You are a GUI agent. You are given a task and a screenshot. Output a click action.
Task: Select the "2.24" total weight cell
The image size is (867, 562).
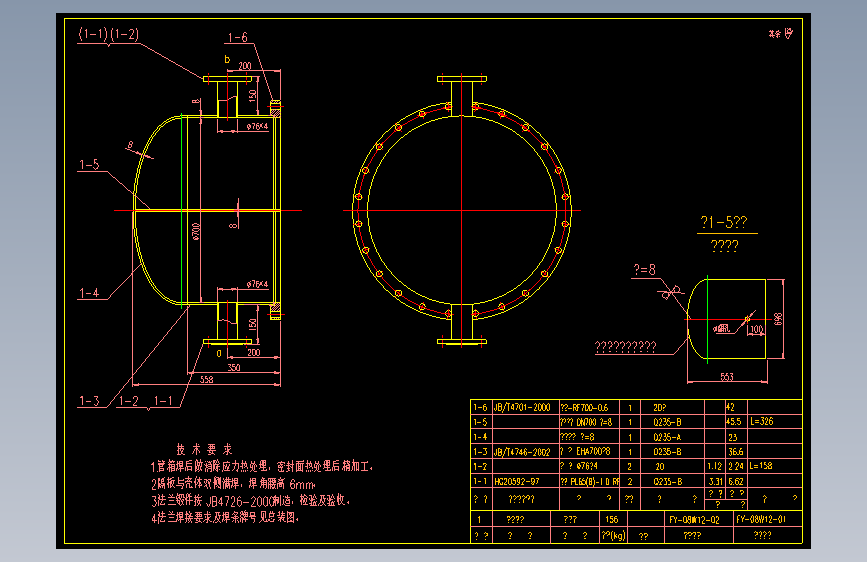point(736,466)
